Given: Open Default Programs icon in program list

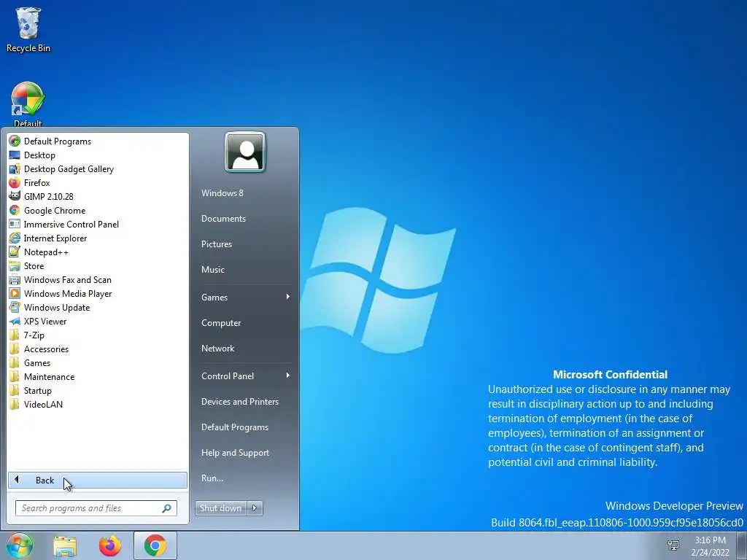Looking at the screenshot, I should [x=15, y=141].
